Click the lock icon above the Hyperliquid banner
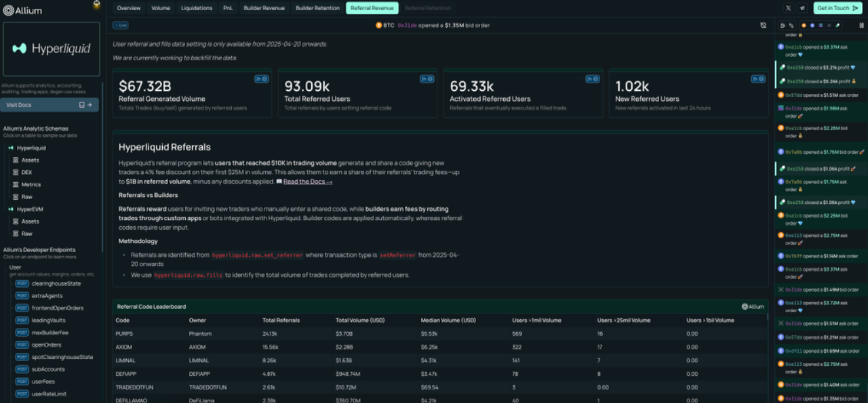 (x=96, y=4)
